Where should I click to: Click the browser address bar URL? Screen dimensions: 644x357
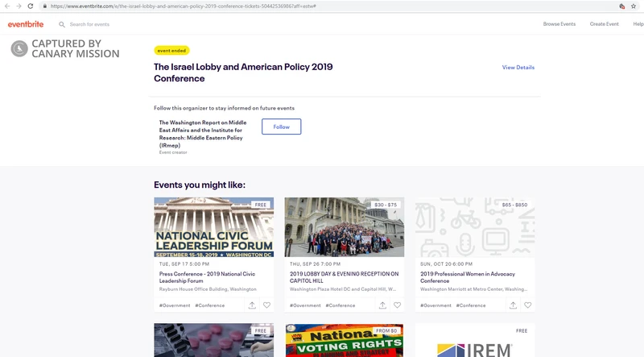point(184,6)
